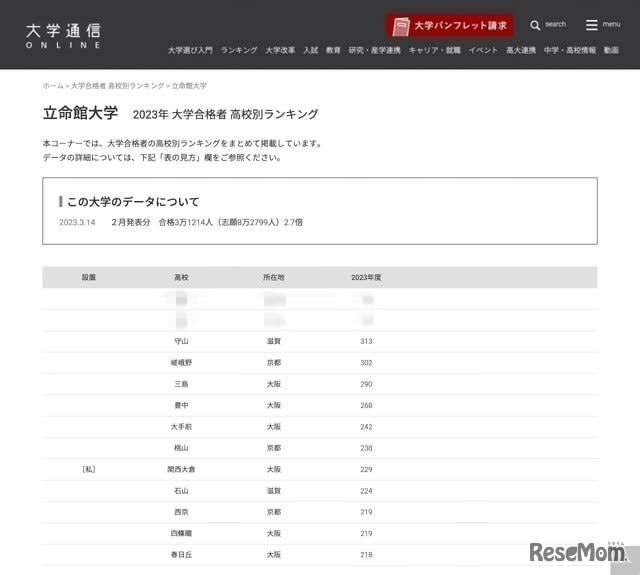Viewport: 640px width, 575px height.
Task: Open the 高大連携 nav item
Action: point(521,50)
